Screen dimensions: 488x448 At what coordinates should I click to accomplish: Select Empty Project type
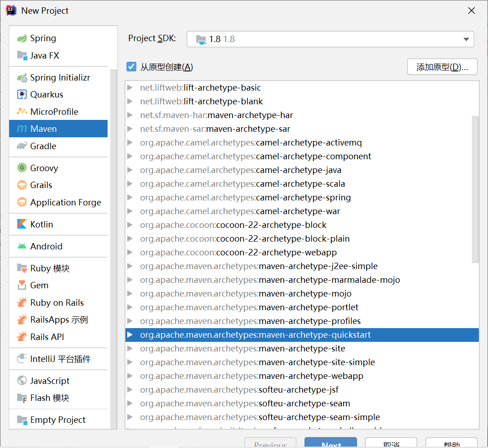pos(58,420)
